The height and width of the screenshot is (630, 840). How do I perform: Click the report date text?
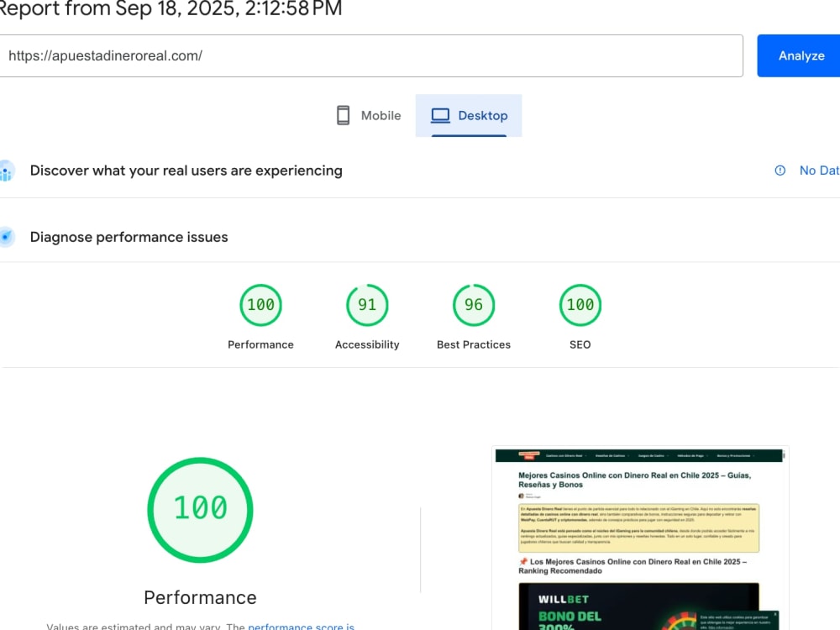171,8
